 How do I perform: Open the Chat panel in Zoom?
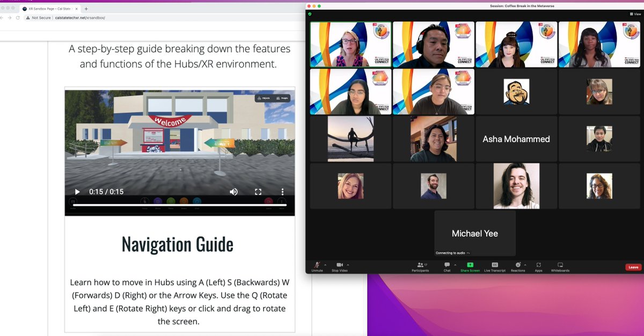pyautogui.click(x=447, y=266)
